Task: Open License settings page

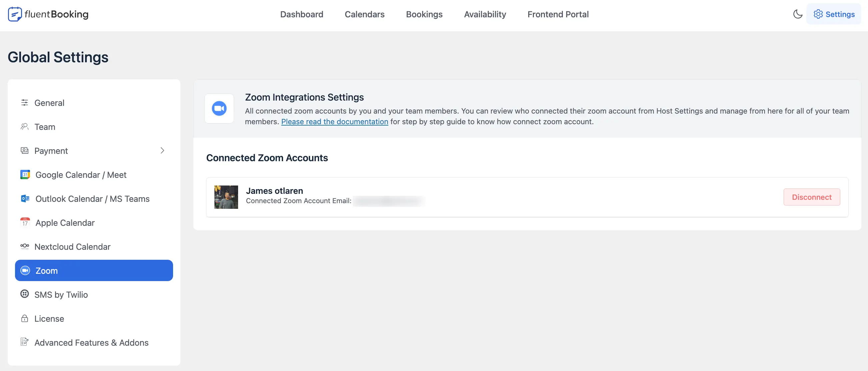Action: pos(94,318)
